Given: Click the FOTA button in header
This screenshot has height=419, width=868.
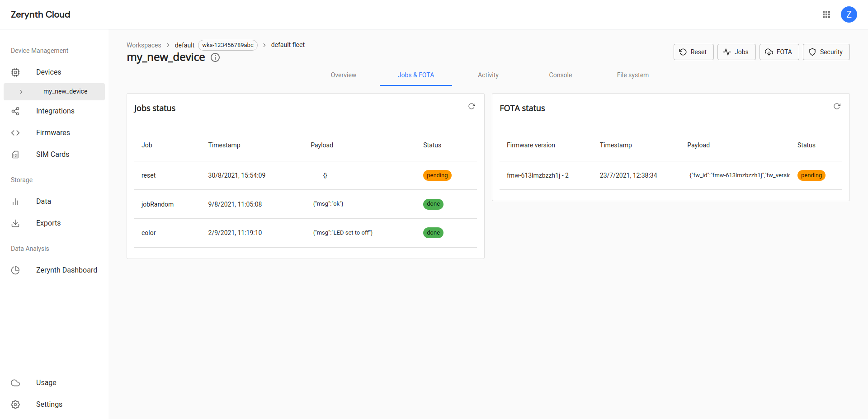Looking at the screenshot, I should [x=779, y=52].
